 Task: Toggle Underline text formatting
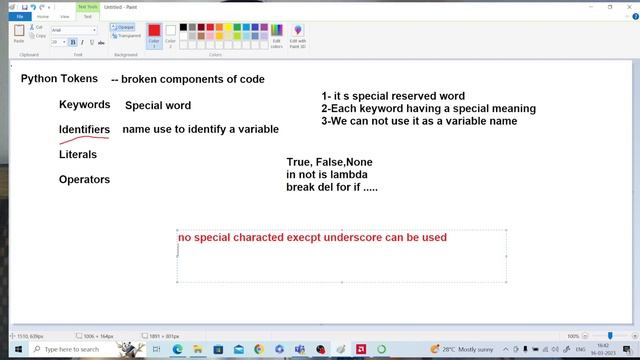tap(91, 42)
